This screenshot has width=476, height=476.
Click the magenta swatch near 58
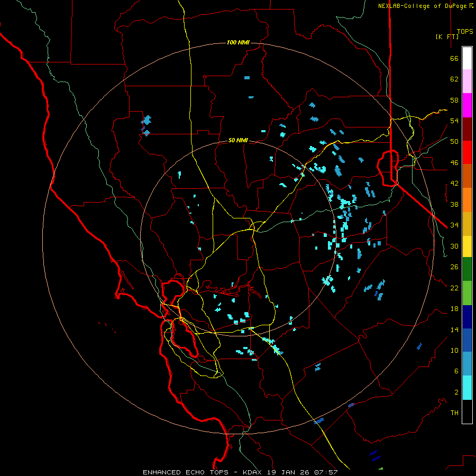tap(467, 105)
